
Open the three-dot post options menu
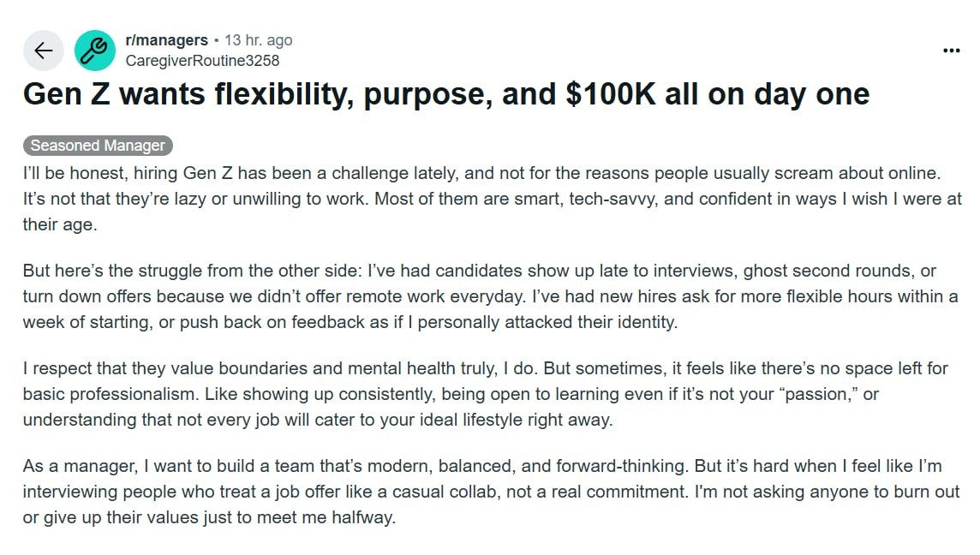(951, 51)
